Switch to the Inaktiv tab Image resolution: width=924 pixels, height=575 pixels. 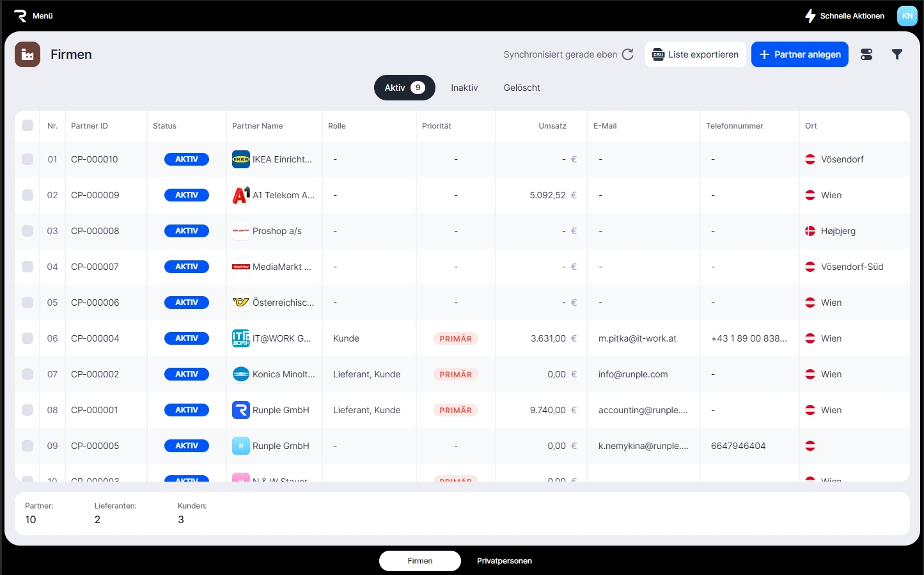click(x=464, y=88)
